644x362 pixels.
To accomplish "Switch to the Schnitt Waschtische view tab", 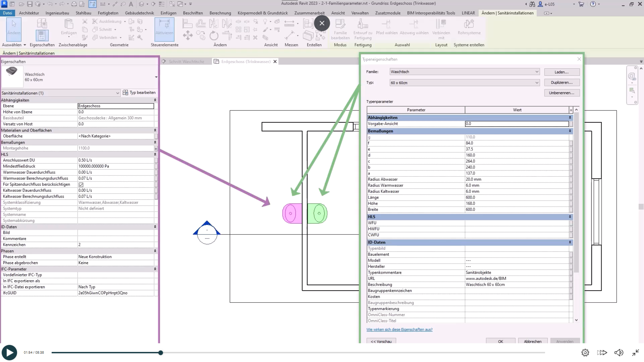I will coord(186,62).
